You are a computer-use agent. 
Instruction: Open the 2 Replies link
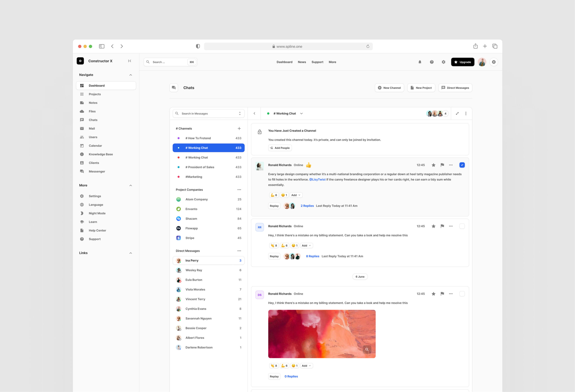click(x=307, y=206)
